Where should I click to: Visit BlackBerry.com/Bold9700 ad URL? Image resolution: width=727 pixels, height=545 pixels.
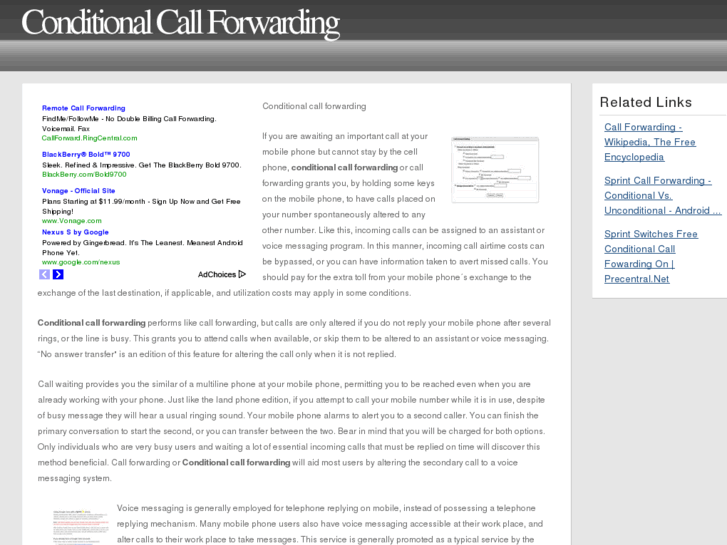(x=84, y=174)
